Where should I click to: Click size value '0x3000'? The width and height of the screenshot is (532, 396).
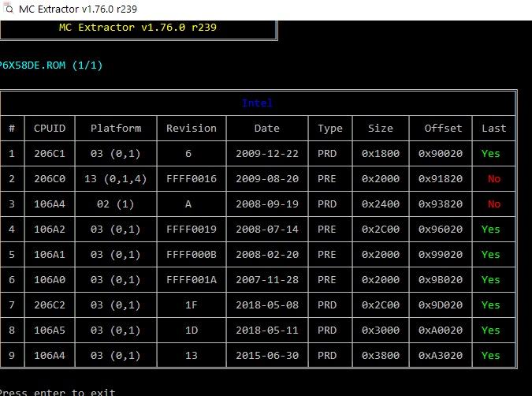[x=381, y=330]
